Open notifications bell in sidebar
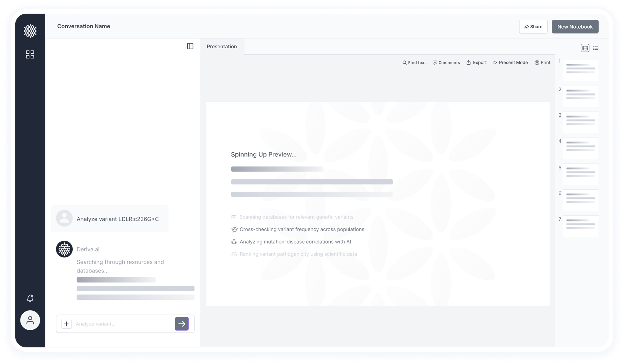 30,298
